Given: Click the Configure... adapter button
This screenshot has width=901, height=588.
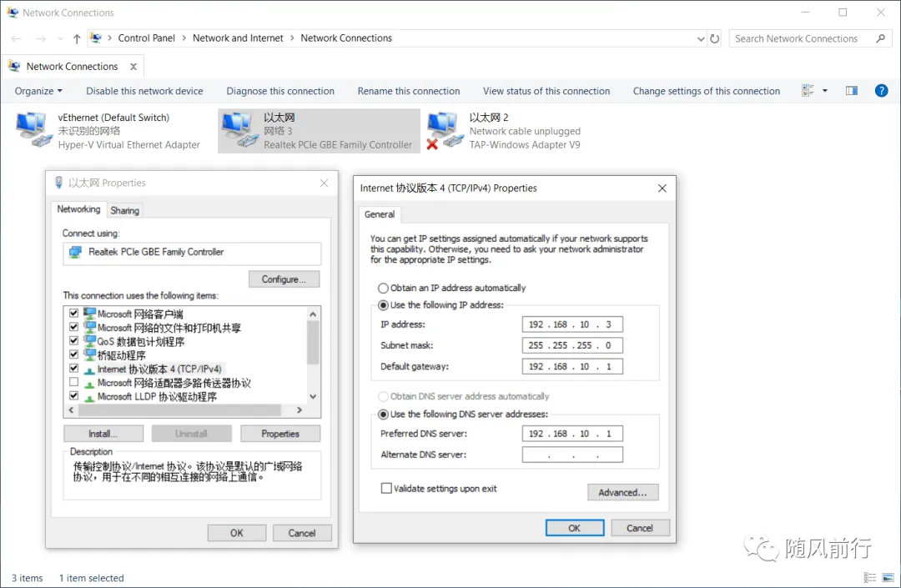Looking at the screenshot, I should pos(284,279).
